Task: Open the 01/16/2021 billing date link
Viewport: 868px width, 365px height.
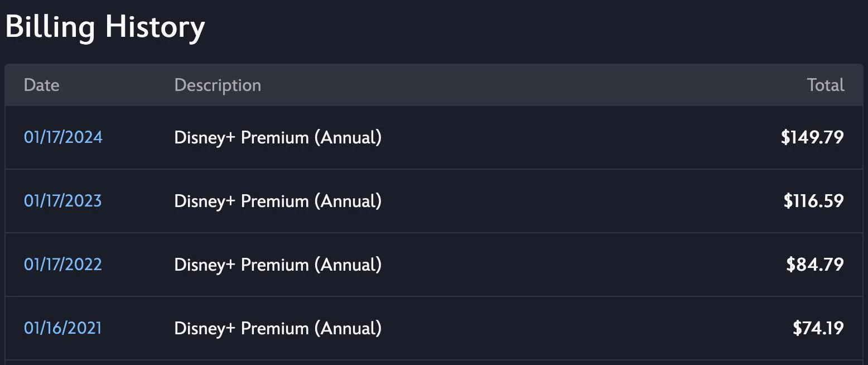Action: [62, 328]
